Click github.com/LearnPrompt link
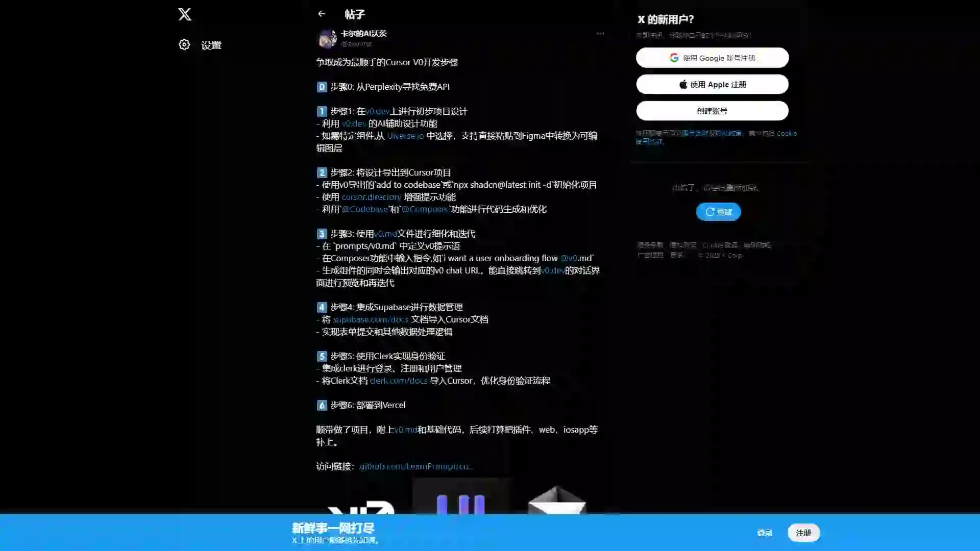 pos(415,466)
